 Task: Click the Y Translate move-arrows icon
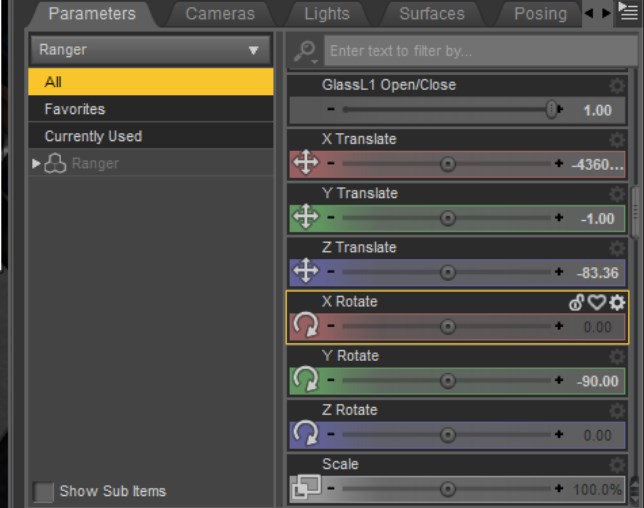(x=306, y=216)
